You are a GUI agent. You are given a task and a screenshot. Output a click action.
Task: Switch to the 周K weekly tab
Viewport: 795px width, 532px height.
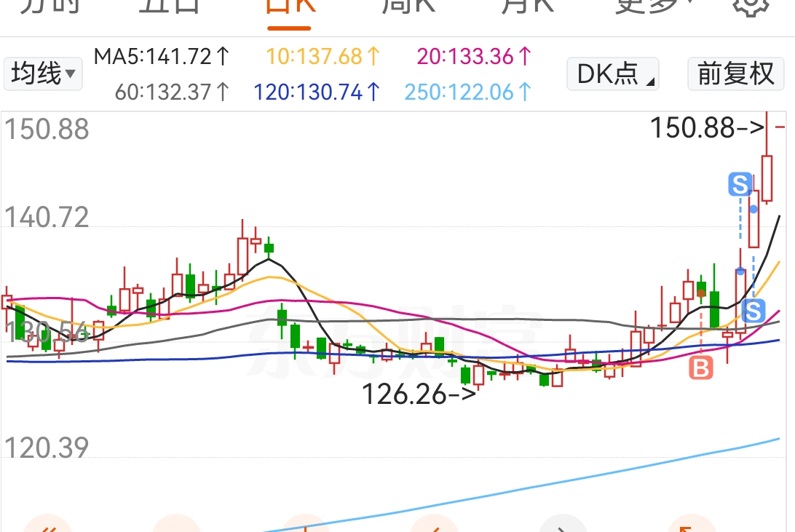tap(408, 6)
